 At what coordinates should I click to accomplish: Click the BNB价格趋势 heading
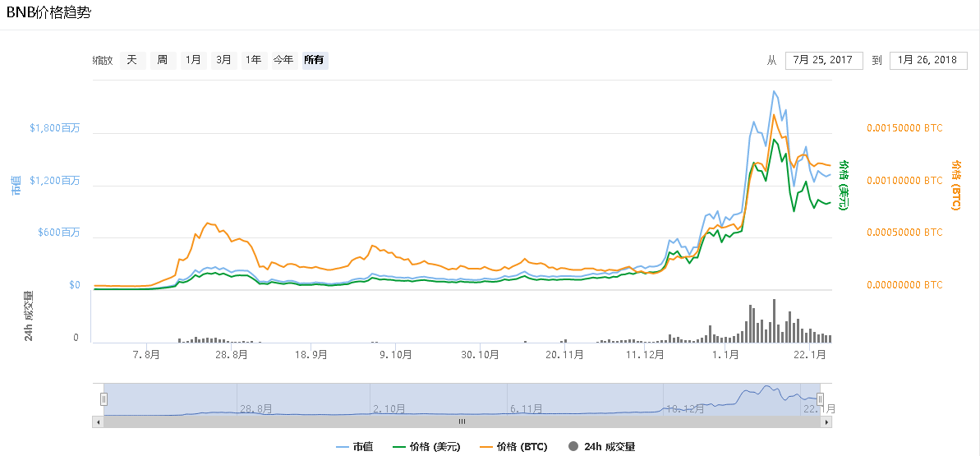pyautogui.click(x=48, y=12)
